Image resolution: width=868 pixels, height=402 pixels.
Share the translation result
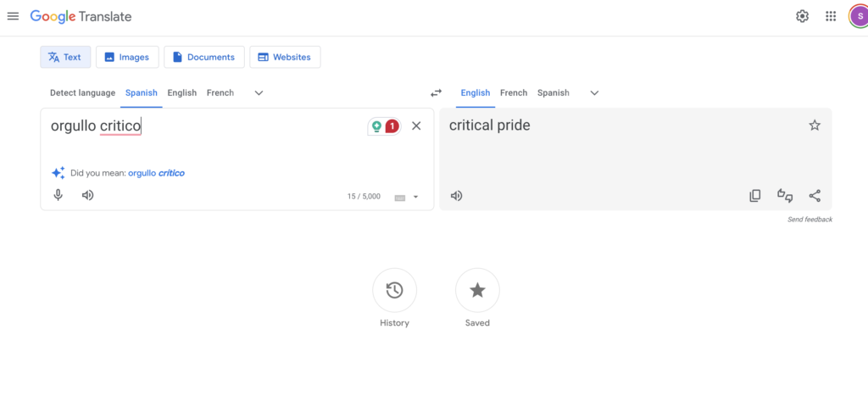[x=815, y=196]
